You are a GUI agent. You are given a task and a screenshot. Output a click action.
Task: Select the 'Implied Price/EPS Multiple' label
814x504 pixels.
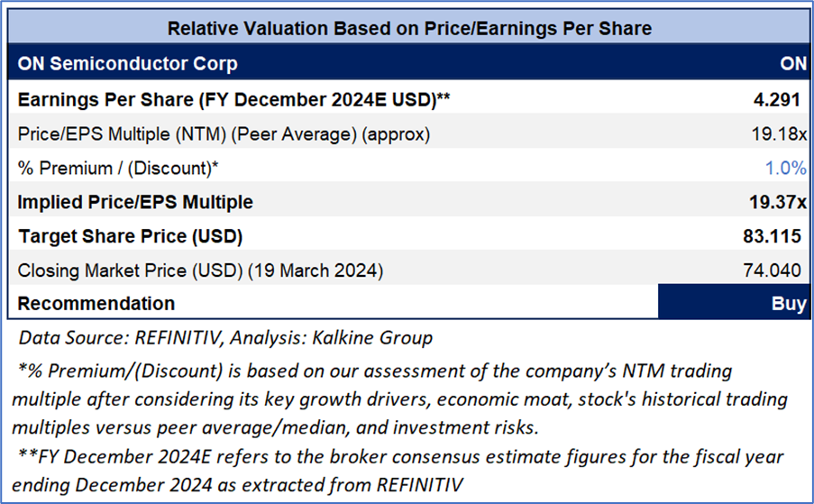pyautogui.click(x=135, y=202)
